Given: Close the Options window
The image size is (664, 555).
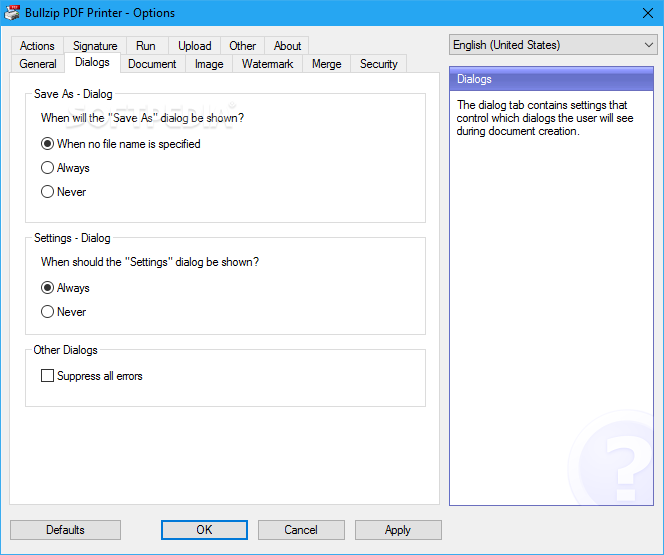Looking at the screenshot, I should pyautogui.click(x=647, y=13).
